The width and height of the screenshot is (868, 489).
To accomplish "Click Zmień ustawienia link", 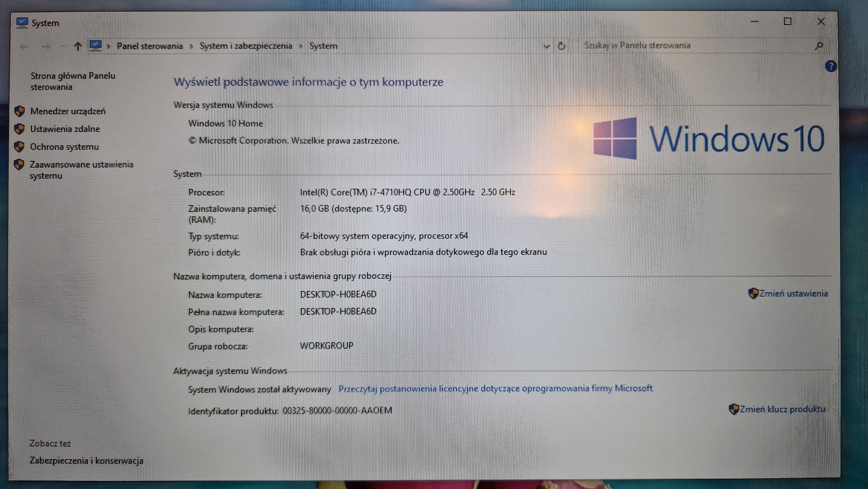I will pos(793,294).
